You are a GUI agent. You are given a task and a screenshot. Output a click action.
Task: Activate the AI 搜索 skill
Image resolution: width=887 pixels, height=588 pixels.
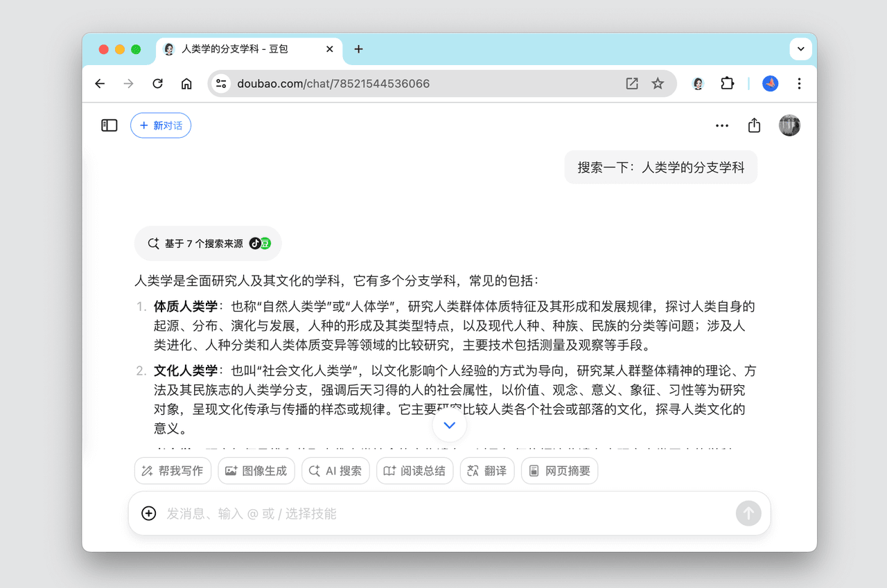335,471
